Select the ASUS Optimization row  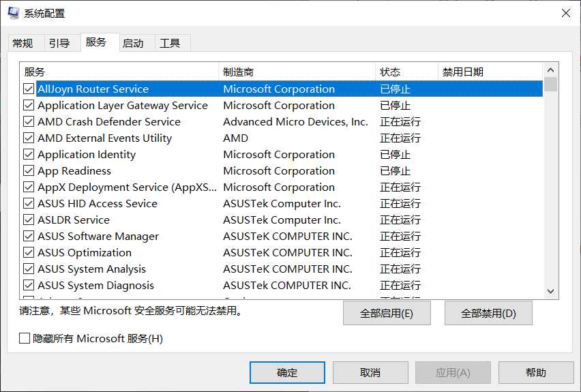click(282, 252)
